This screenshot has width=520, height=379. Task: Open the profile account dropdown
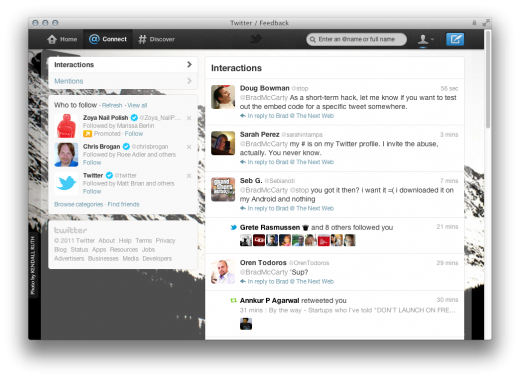426,39
